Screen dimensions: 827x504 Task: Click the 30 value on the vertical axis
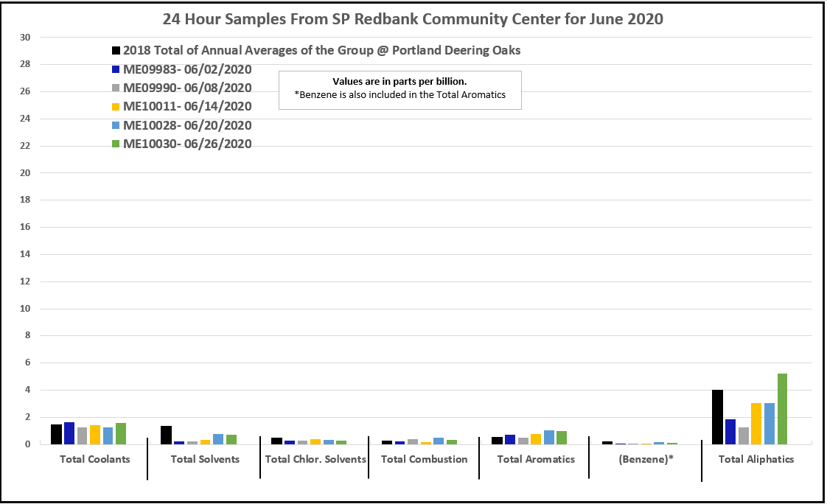tap(25, 38)
